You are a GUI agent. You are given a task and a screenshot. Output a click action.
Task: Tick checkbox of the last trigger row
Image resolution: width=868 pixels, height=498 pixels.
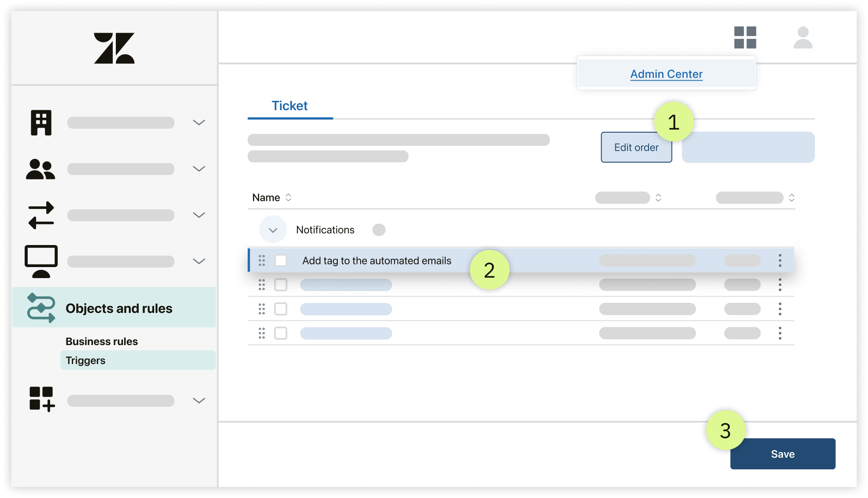(281, 333)
